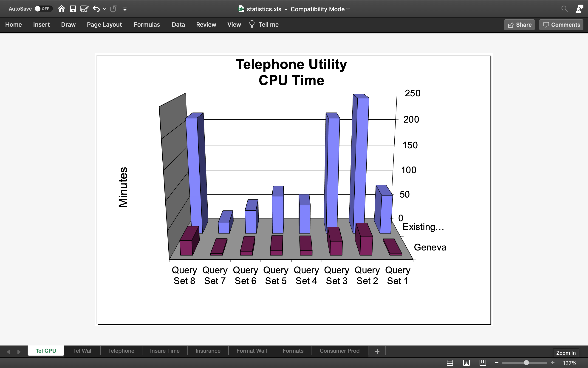Open the View ribbon tab
The image size is (588, 368).
[x=234, y=25]
